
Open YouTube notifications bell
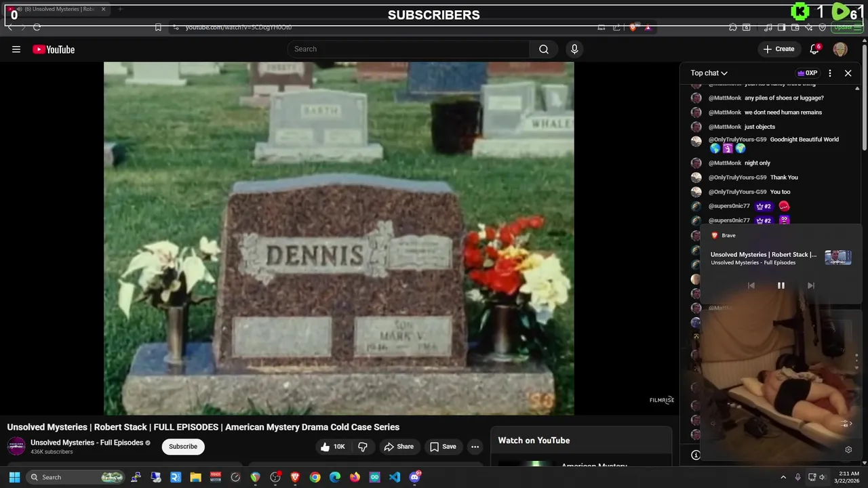(x=814, y=49)
